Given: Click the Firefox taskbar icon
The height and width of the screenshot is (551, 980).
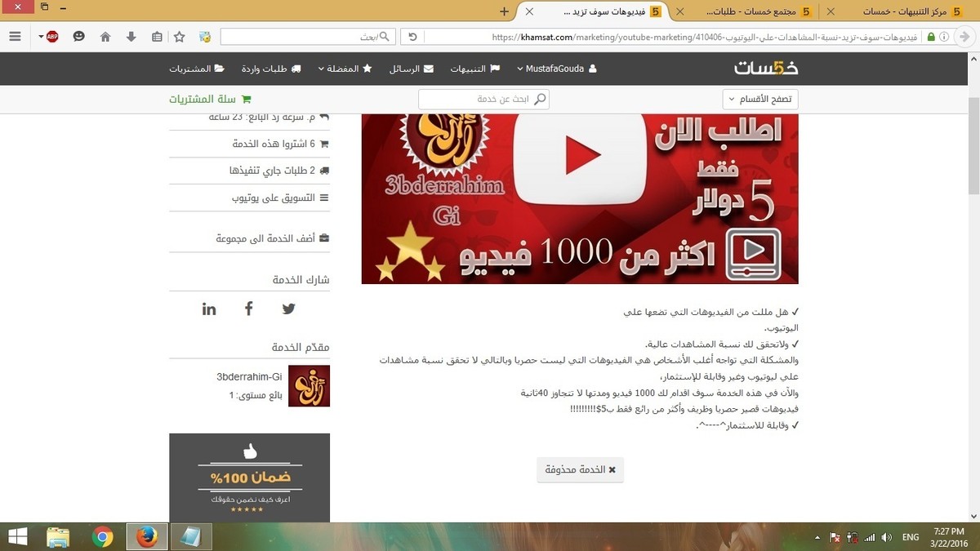Looking at the screenshot, I should [x=147, y=537].
